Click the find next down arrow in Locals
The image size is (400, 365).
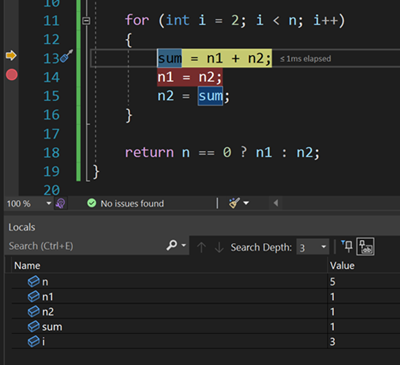pos(219,247)
